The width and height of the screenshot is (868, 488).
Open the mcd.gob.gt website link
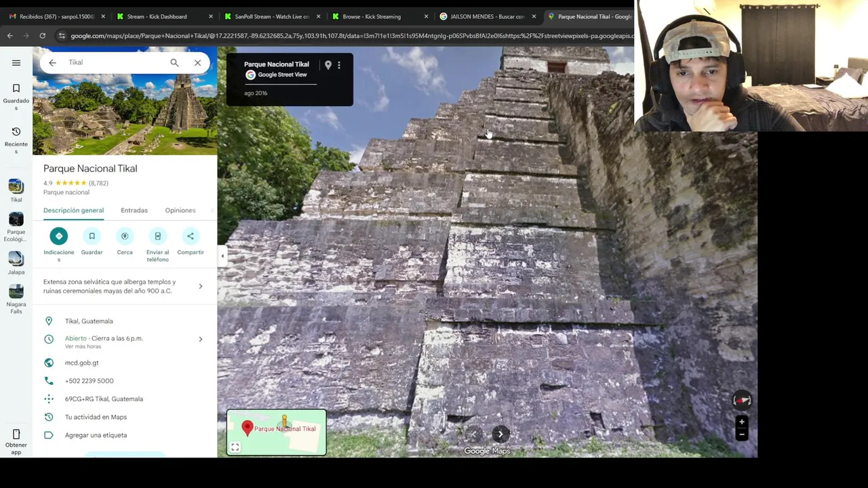point(81,363)
